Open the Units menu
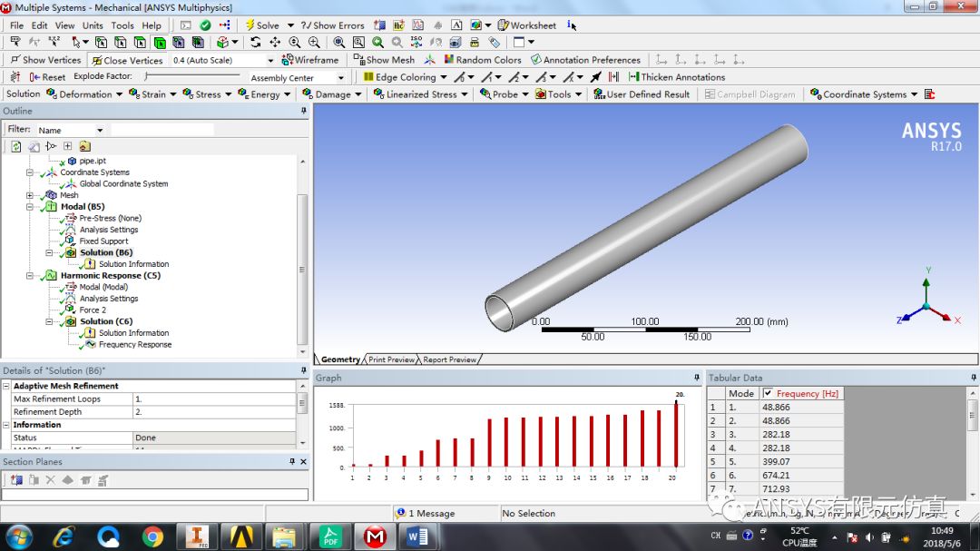The image size is (980, 551). point(93,25)
